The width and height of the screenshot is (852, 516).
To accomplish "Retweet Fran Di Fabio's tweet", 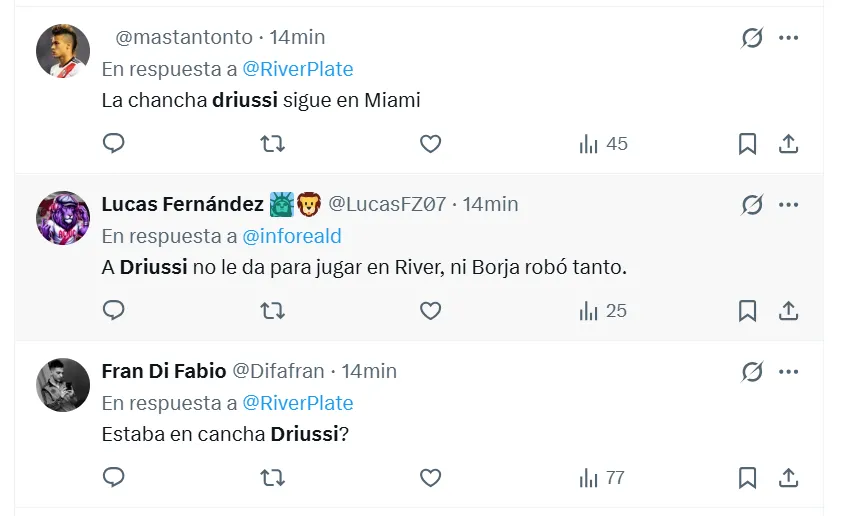I will click(x=272, y=478).
